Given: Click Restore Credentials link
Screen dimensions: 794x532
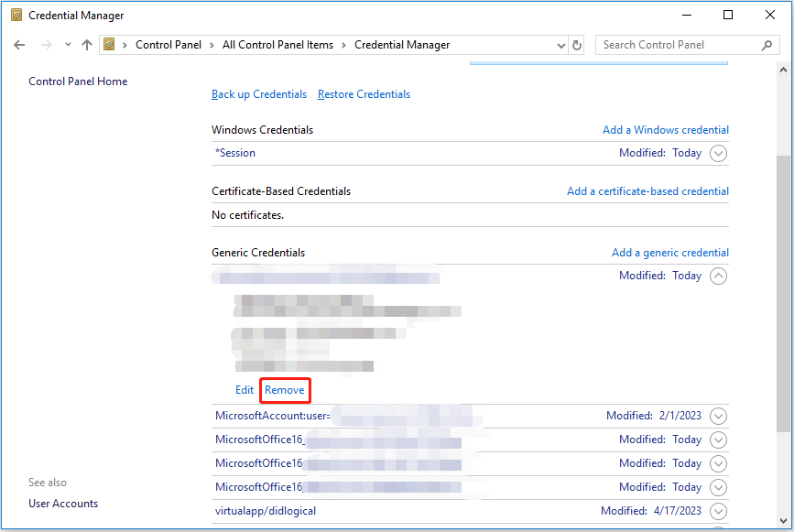Looking at the screenshot, I should (x=364, y=94).
